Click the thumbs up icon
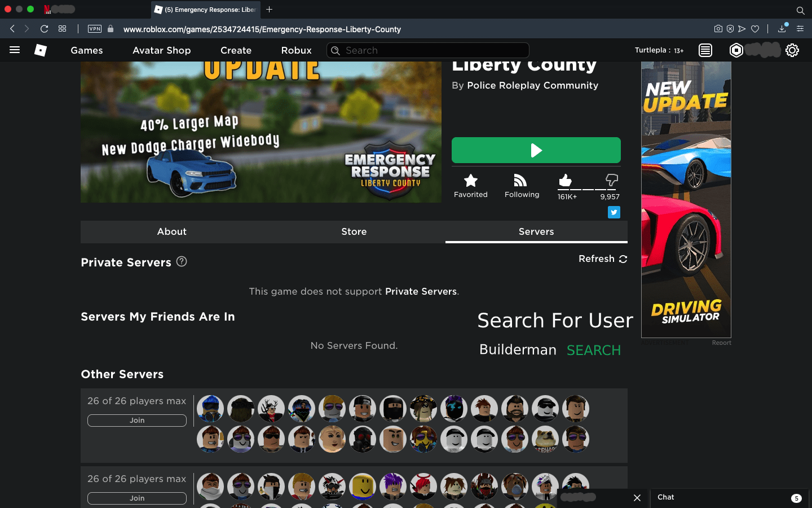Screen dimensions: 812x508 click(565, 181)
